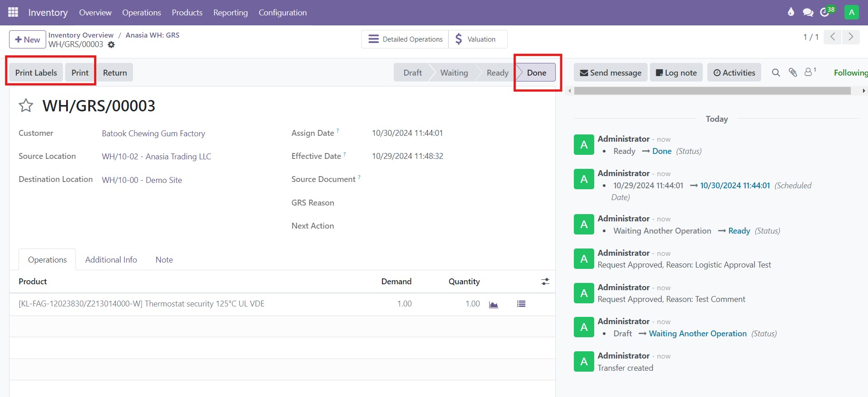Open column options adjust icon in table
This screenshot has height=397, width=868.
pos(545,282)
